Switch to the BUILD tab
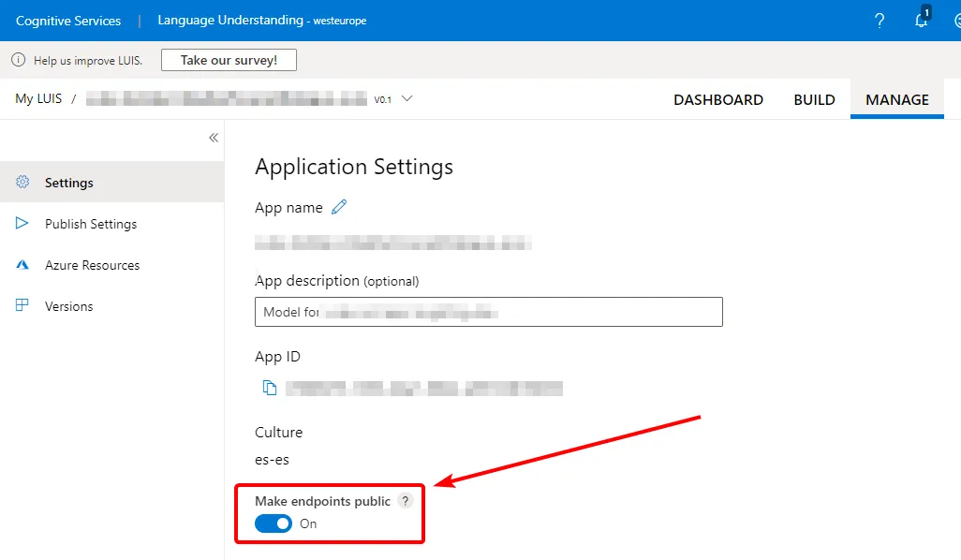This screenshot has width=961, height=560. [x=814, y=100]
